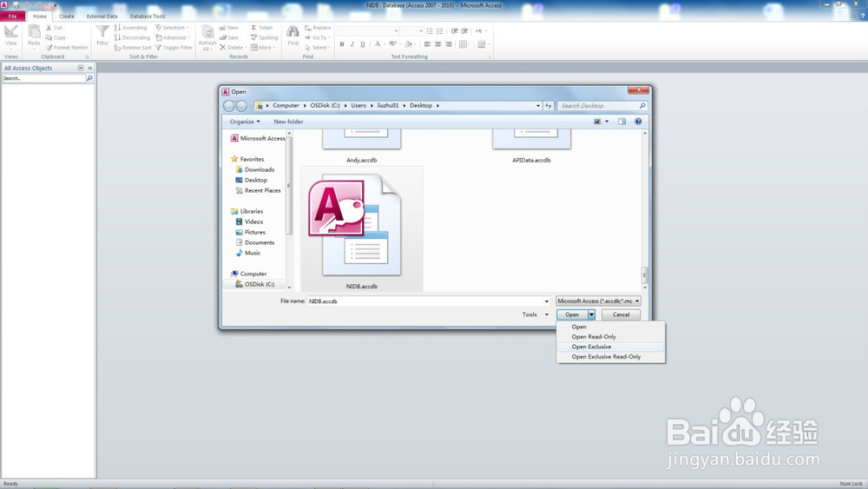Click the Back arrow in Open dialog

click(228, 106)
